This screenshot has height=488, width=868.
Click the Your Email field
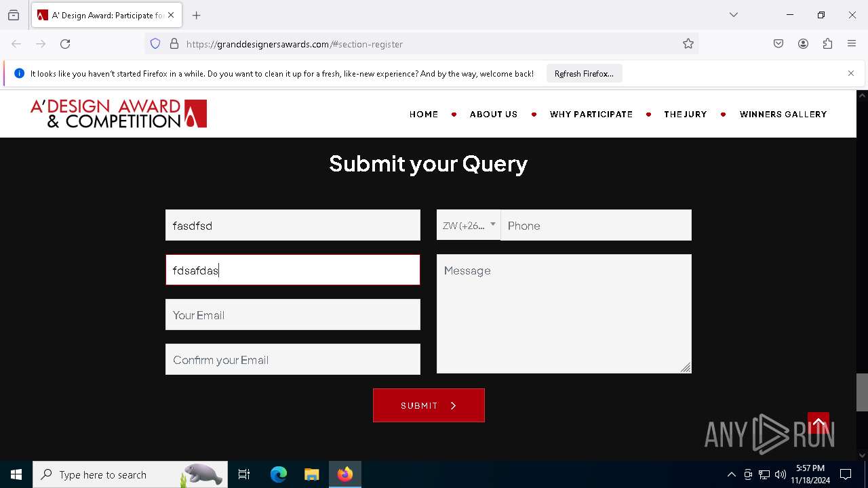point(293,314)
